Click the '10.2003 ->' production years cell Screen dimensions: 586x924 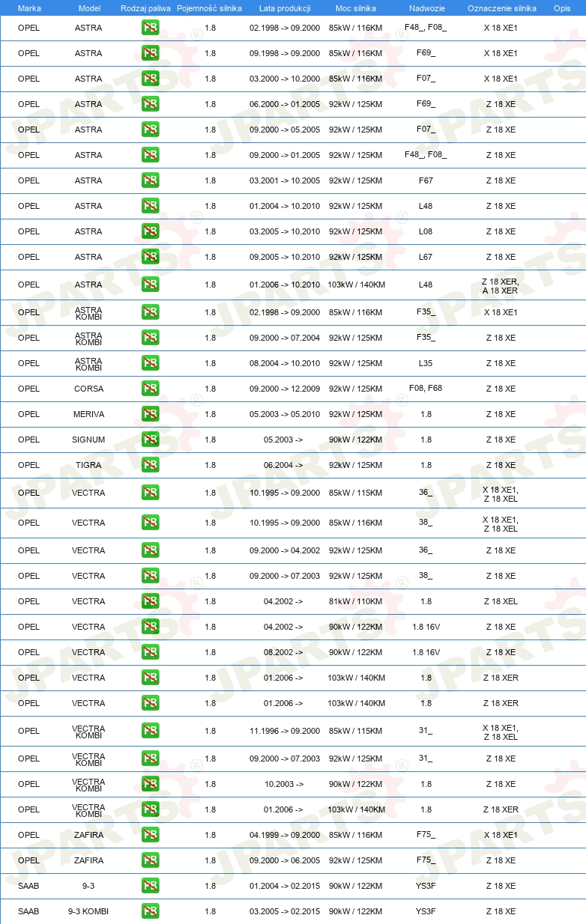point(284,784)
